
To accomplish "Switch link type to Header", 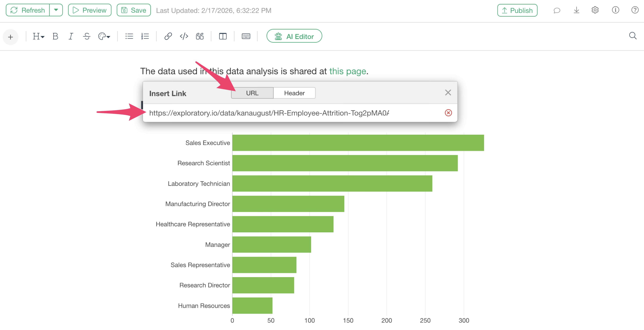I will pos(294,93).
